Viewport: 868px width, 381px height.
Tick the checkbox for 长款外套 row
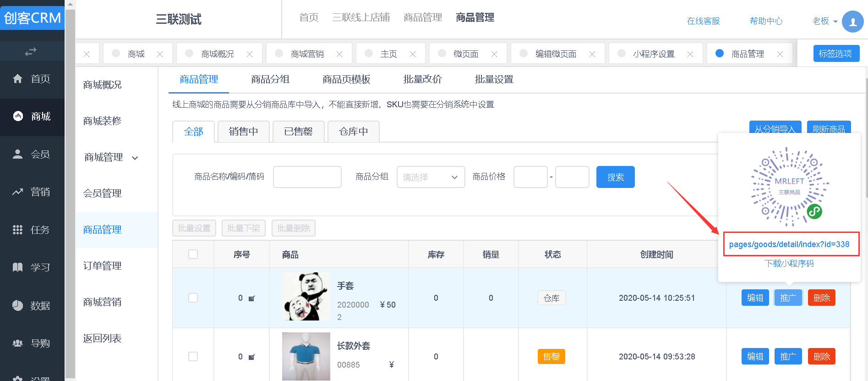pyautogui.click(x=193, y=357)
